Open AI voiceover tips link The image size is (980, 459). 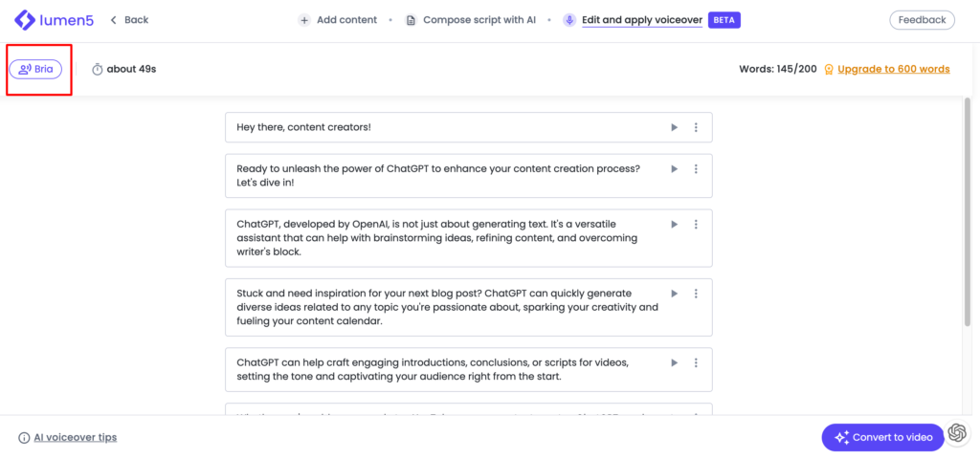[x=75, y=438]
